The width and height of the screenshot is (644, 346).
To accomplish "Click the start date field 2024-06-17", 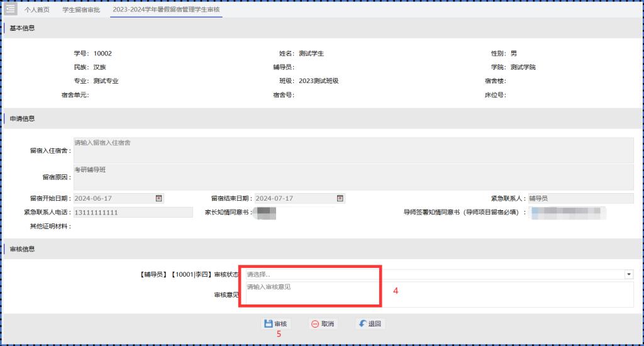I will pyautogui.click(x=113, y=198).
